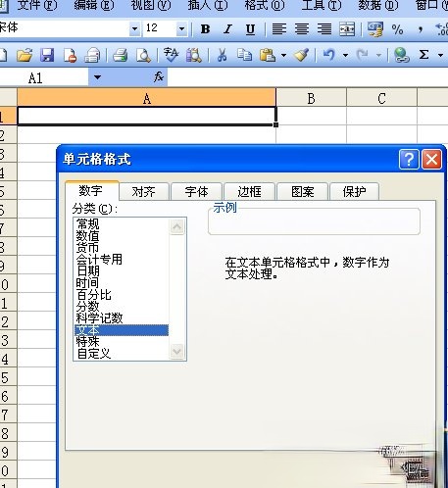The height and width of the screenshot is (488, 448).
Task: Click the dialog help question button
Action: (409, 160)
